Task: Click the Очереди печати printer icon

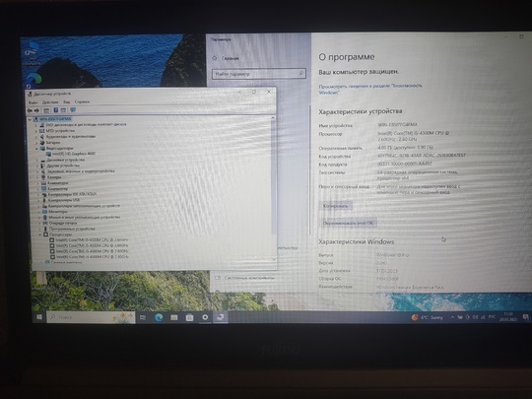Action: coord(44,223)
